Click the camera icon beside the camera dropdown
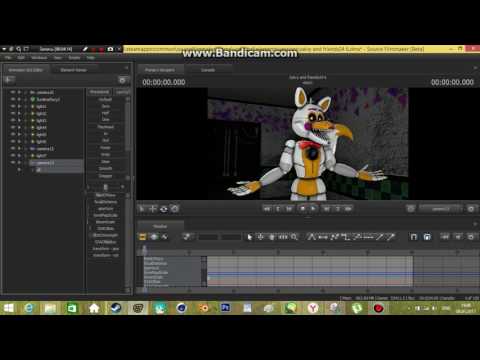Image resolution: width=480 pixels, height=360 pixels. tap(411, 209)
